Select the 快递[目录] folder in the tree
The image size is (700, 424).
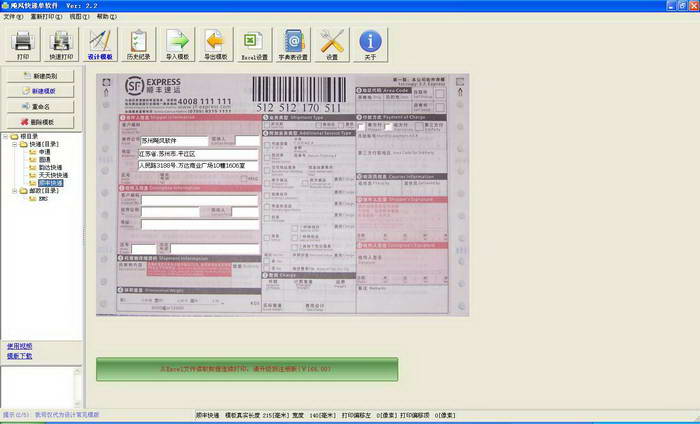pyautogui.click(x=44, y=145)
